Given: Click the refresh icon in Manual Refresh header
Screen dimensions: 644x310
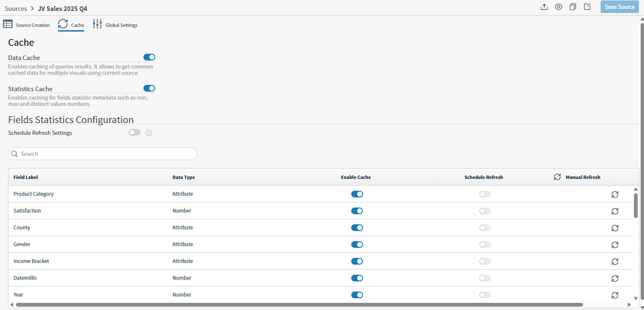Looking at the screenshot, I should coord(557,177).
